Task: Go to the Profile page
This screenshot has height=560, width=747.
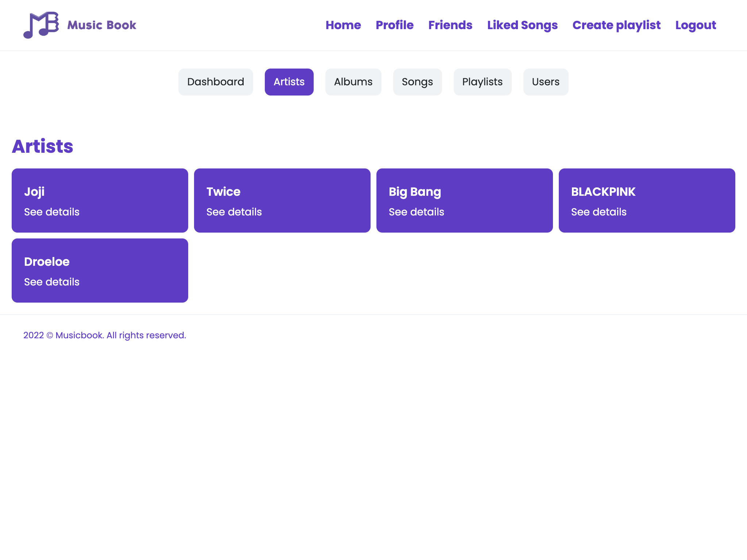Action: (x=394, y=25)
